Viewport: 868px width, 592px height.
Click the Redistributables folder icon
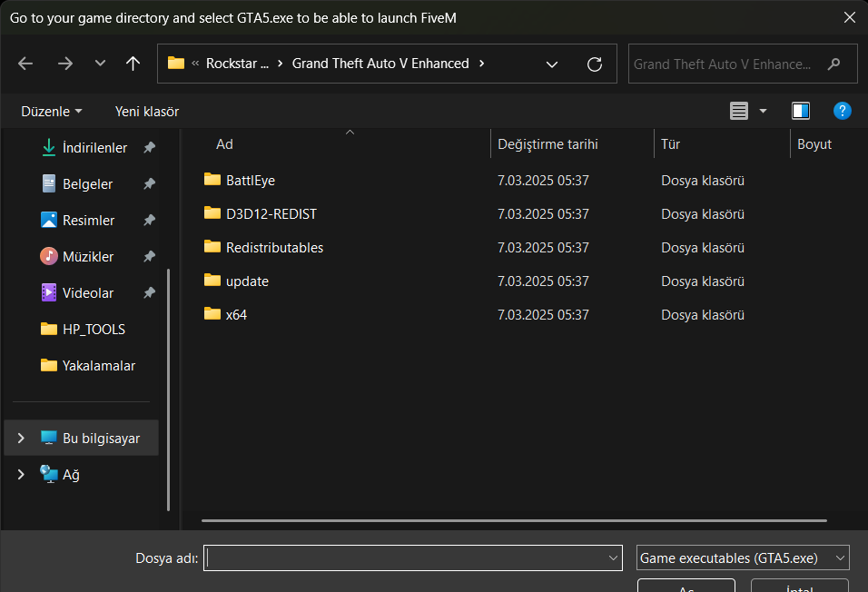212,246
